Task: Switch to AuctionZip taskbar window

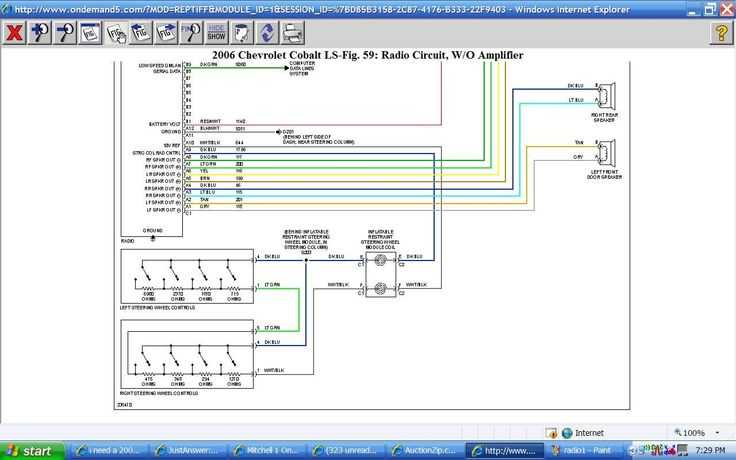Action: tap(425, 451)
